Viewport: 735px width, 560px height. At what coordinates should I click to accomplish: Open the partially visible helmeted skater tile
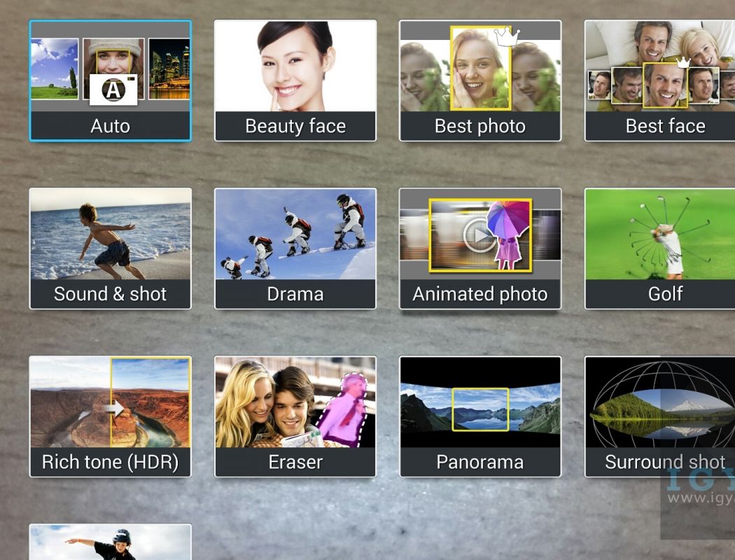(110, 542)
